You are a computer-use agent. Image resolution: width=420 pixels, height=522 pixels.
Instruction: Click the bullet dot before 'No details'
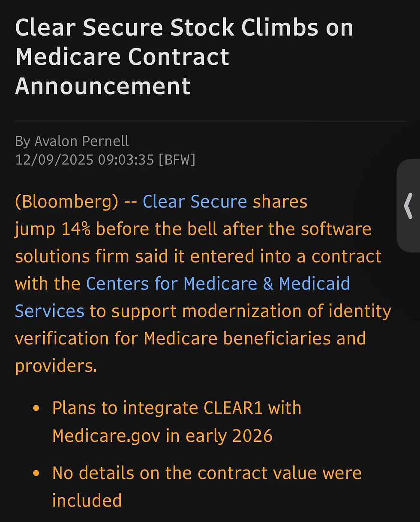point(36,473)
